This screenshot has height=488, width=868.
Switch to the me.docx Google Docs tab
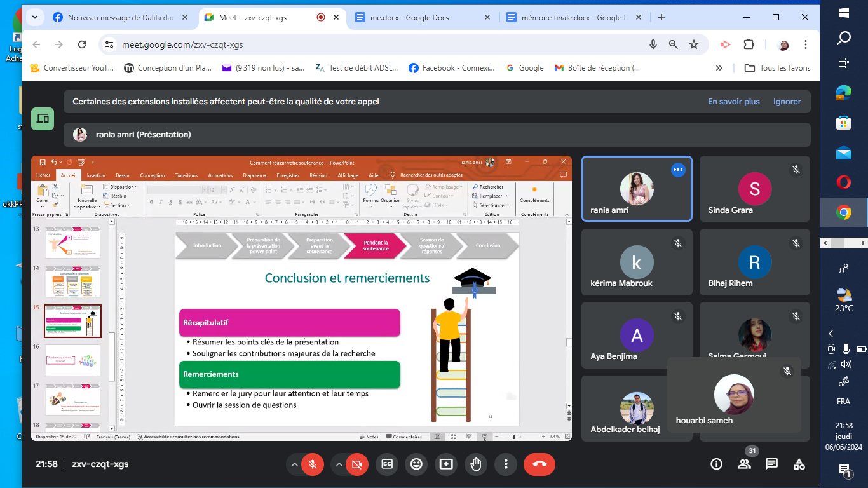click(409, 18)
